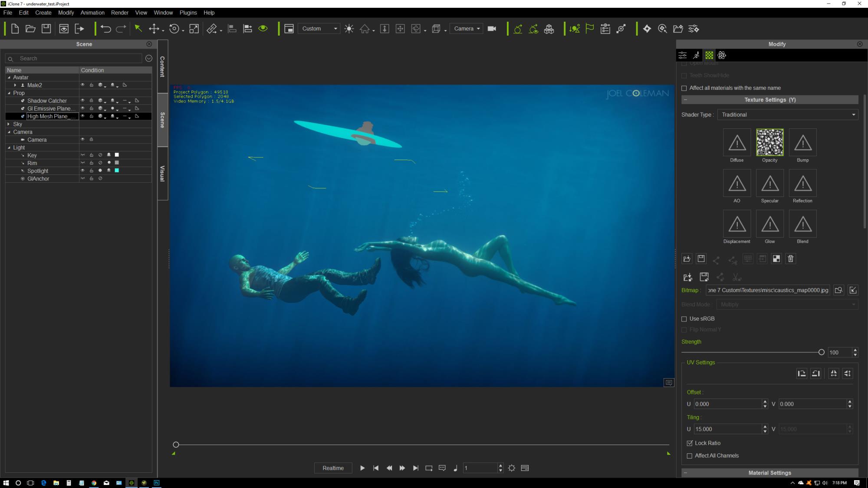Image resolution: width=868 pixels, height=488 pixels.
Task: Select the Specular texture channel
Action: pyautogui.click(x=770, y=183)
